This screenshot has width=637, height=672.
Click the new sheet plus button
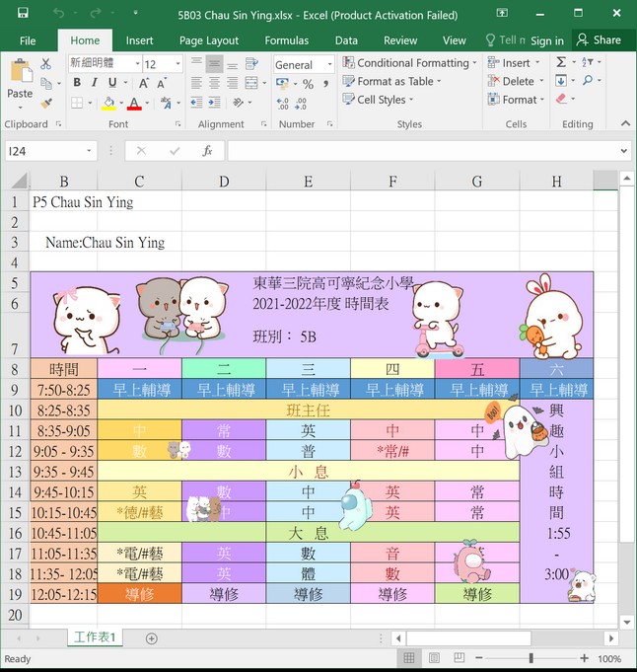point(151,638)
